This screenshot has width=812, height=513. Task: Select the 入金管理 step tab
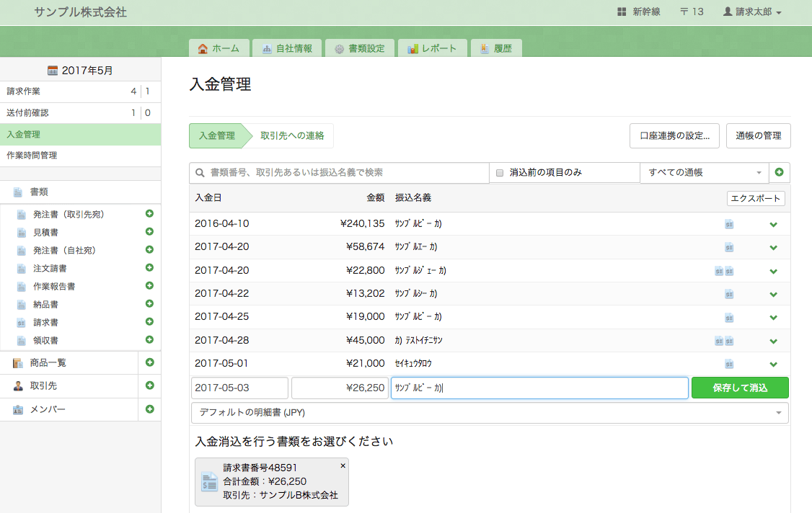point(218,135)
